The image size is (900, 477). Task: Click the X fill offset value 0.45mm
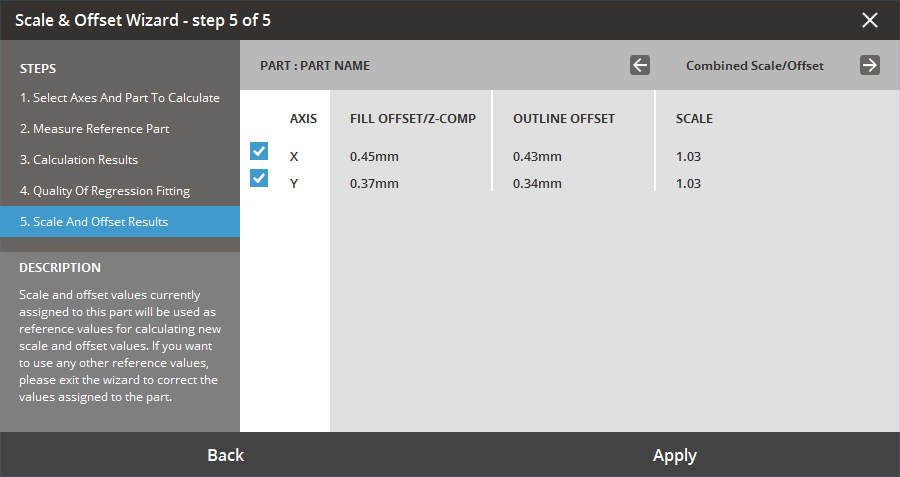pos(374,157)
